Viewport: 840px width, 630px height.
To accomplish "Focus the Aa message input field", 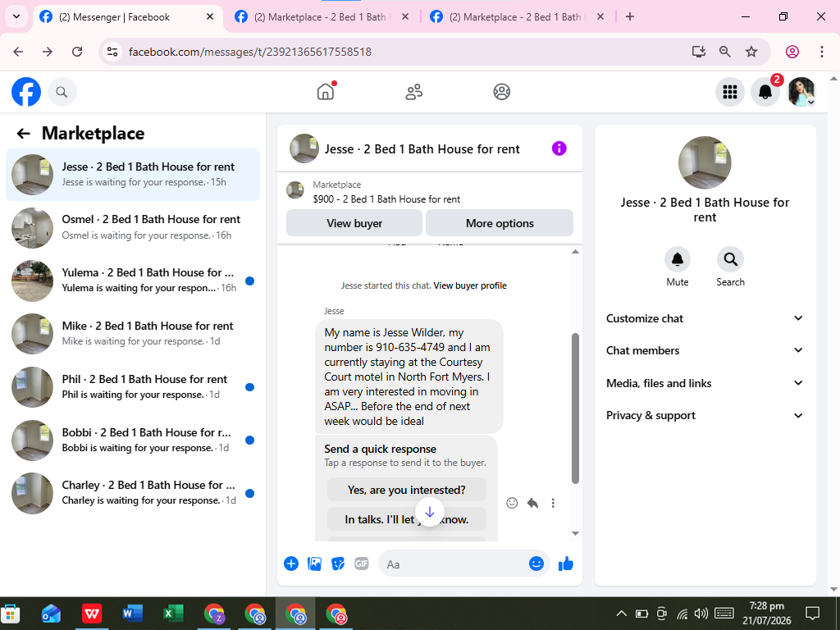I will 453,564.
